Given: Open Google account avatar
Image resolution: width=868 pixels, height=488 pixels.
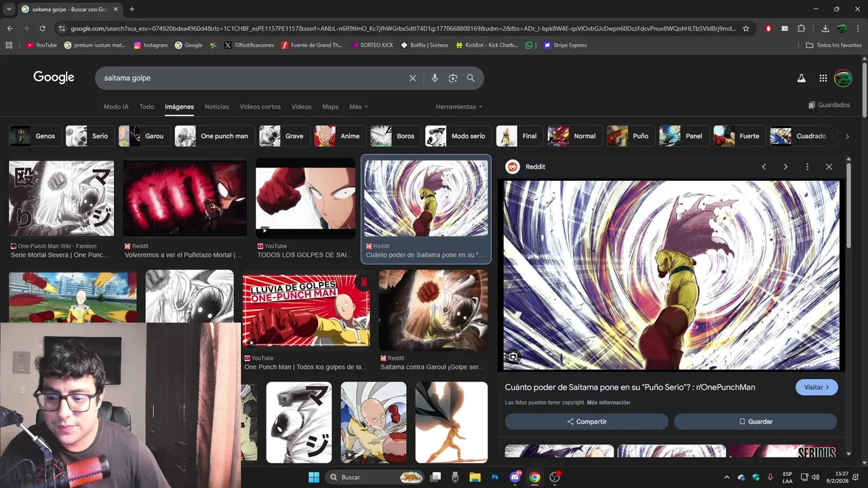Looking at the screenshot, I should point(843,78).
